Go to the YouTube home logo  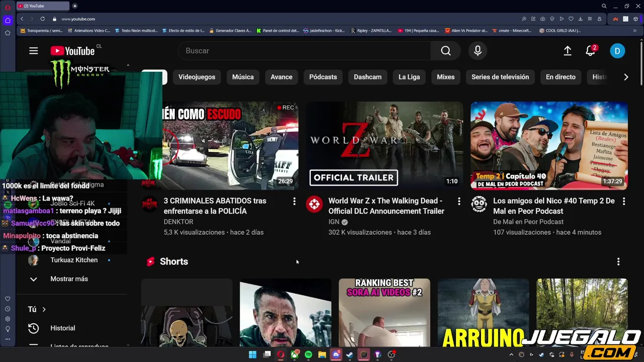pos(73,51)
